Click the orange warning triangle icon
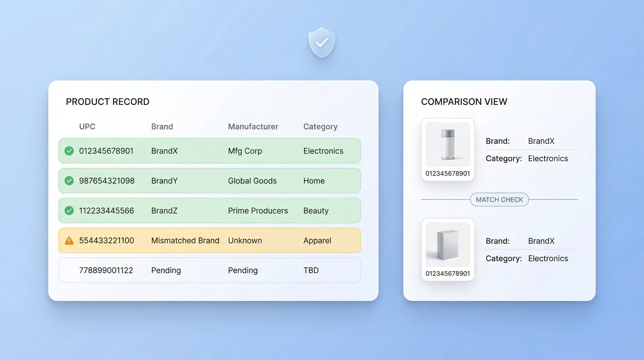This screenshot has width=644, height=360. pos(69,240)
